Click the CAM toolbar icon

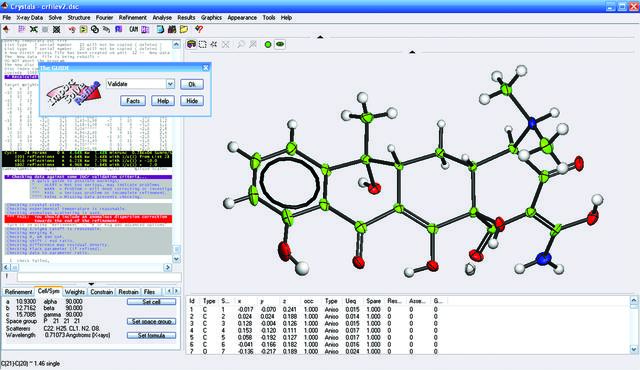(x=133, y=29)
